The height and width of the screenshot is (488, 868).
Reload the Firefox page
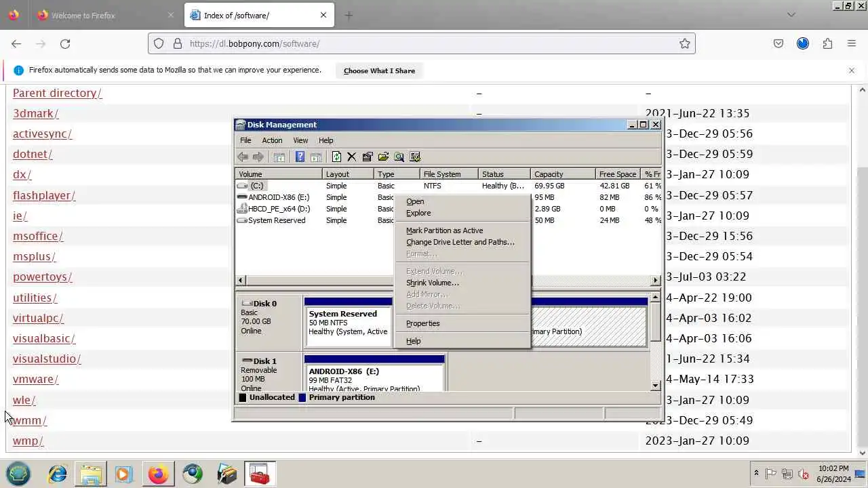coord(65,43)
